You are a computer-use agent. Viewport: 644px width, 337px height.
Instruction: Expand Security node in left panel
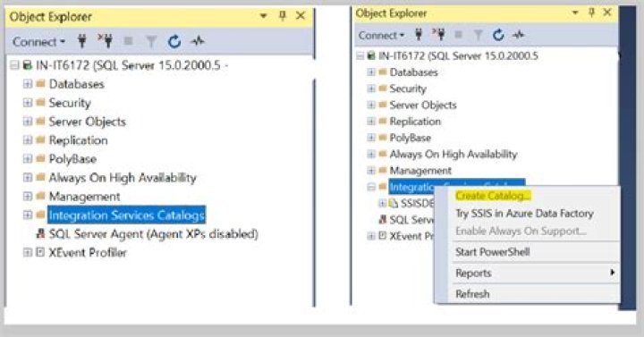point(28,103)
